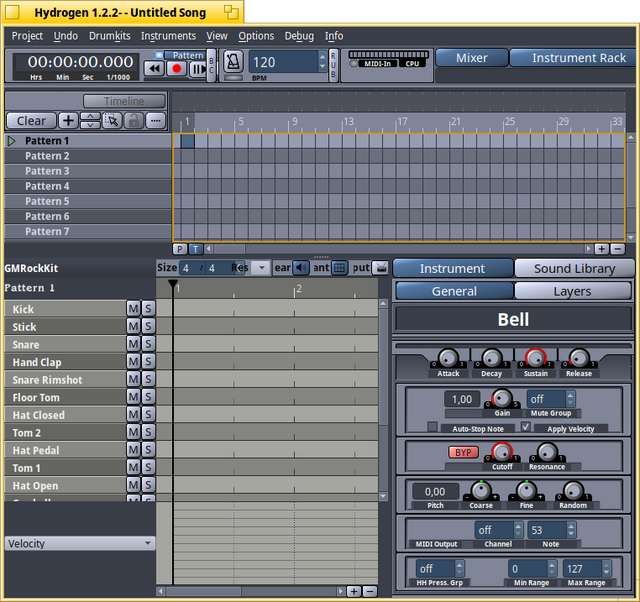Open the Instruments menu
The image size is (640, 602).
coord(168,36)
